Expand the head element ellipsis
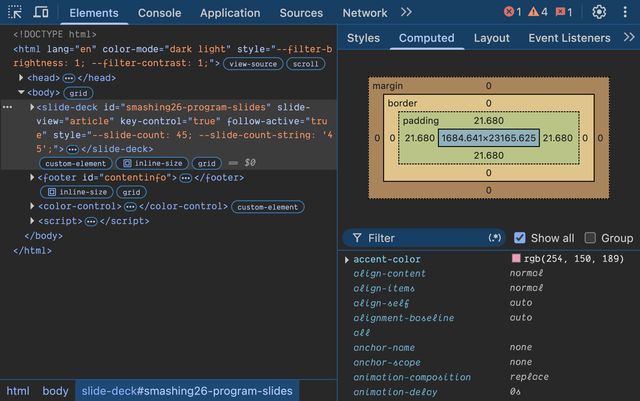Image resolution: width=640 pixels, height=401 pixels. pyautogui.click(x=69, y=78)
